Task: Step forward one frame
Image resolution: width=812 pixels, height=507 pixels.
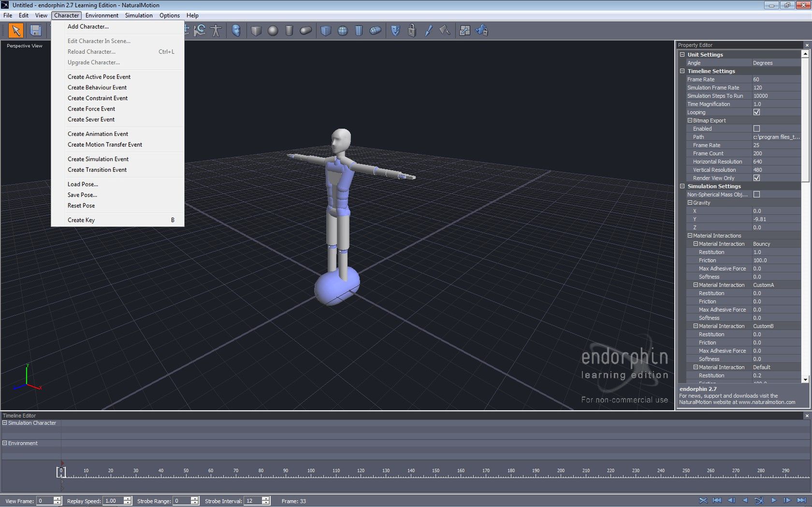Action: pyautogui.click(x=787, y=500)
